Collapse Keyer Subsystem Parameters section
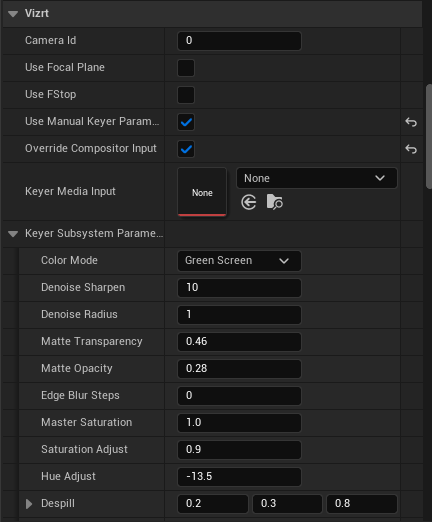This screenshot has width=432, height=522. click(x=13, y=234)
